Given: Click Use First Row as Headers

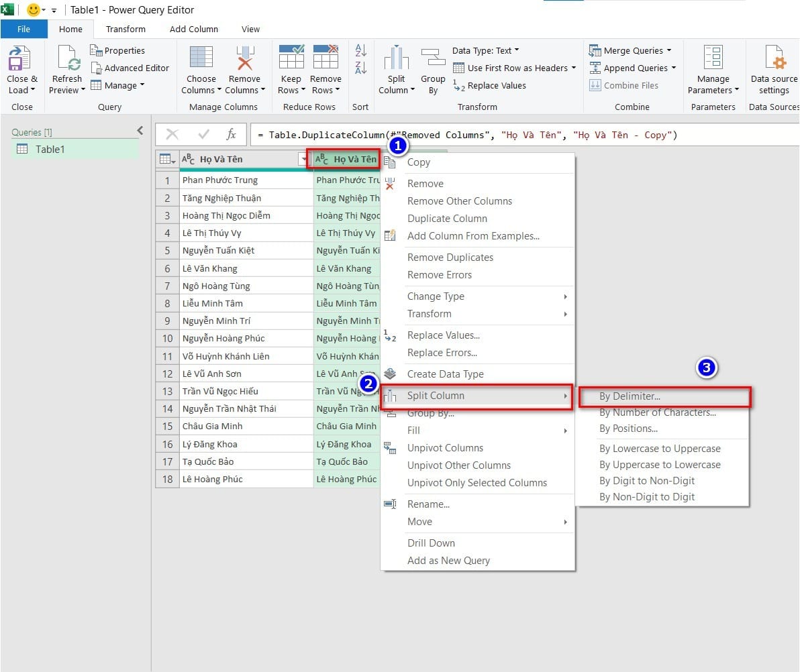Looking at the screenshot, I should (x=517, y=68).
